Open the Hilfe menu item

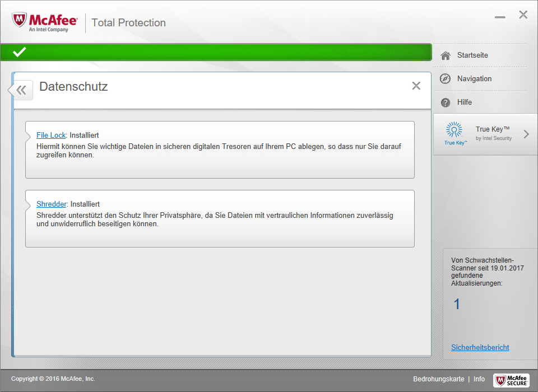pyautogui.click(x=465, y=102)
